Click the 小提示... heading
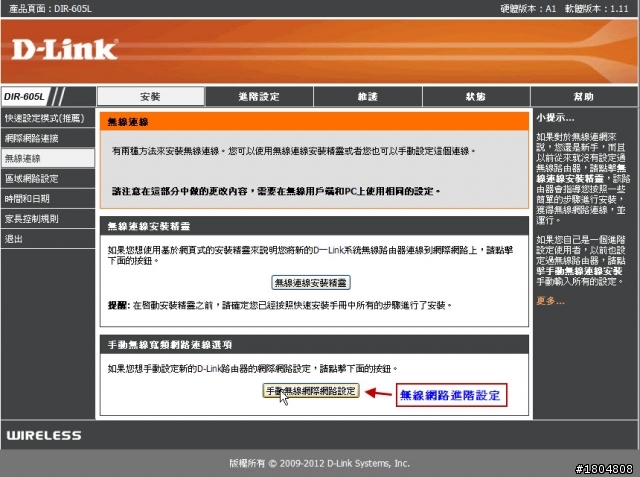 (555, 118)
